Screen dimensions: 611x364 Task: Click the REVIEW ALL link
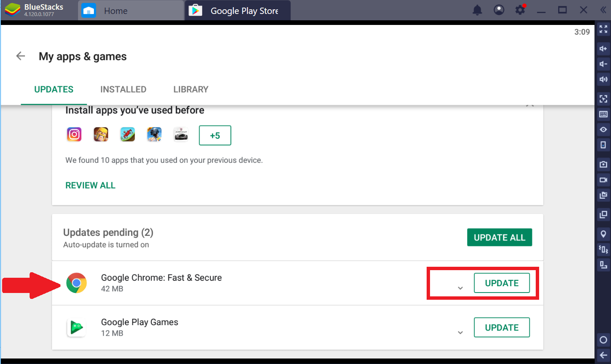[90, 185]
